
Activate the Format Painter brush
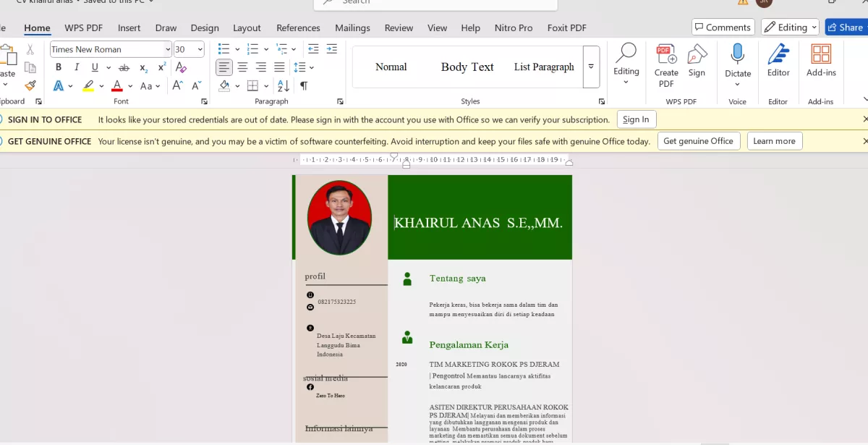pyautogui.click(x=30, y=85)
